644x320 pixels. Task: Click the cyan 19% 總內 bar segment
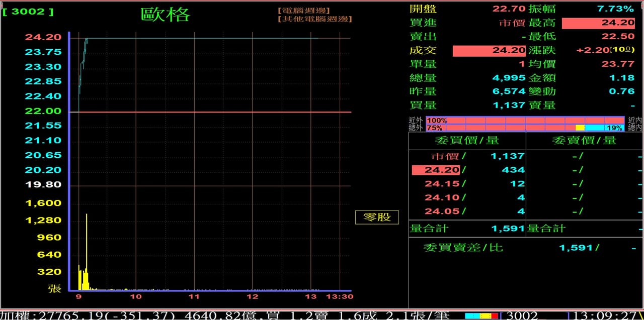(605, 128)
